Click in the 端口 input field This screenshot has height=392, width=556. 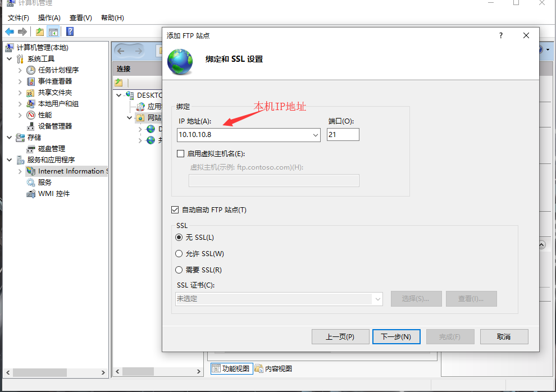[343, 135]
